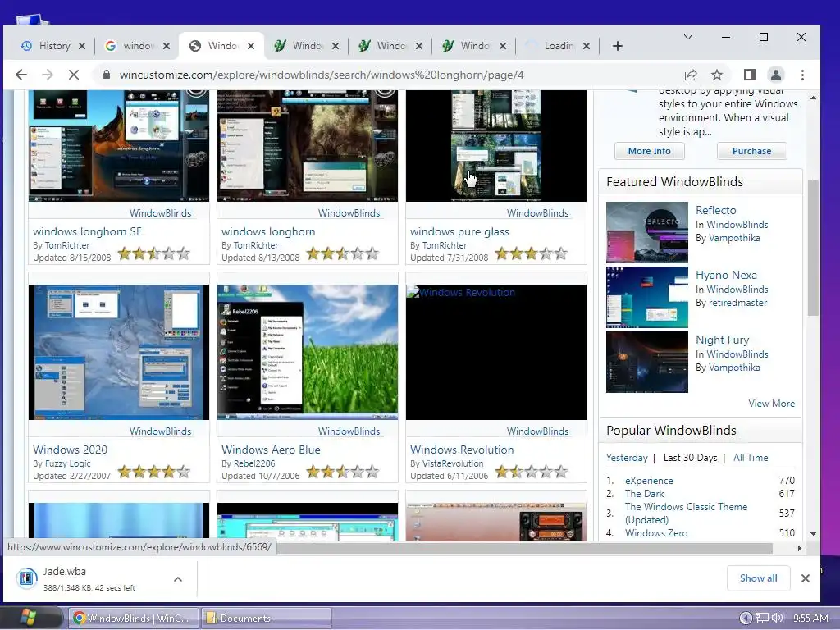Click the Windows Aero Blue preview thumbnail
Viewport: 840px width, 630px height.
[x=308, y=352]
